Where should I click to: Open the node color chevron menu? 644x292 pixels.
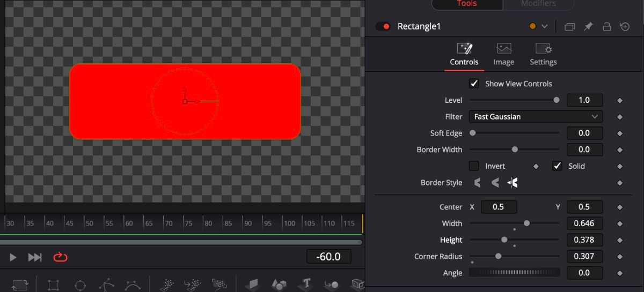pyautogui.click(x=545, y=26)
